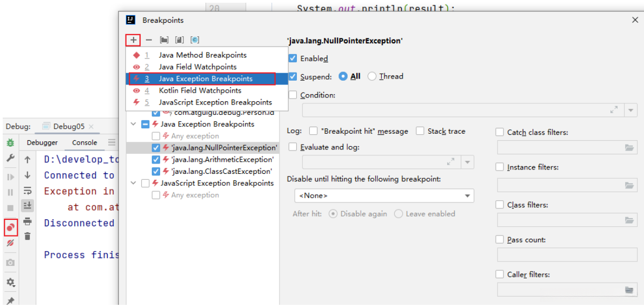Screen dimensions: 644x307
Task: Toggle the Enabled checkbox
Action: tap(293, 58)
